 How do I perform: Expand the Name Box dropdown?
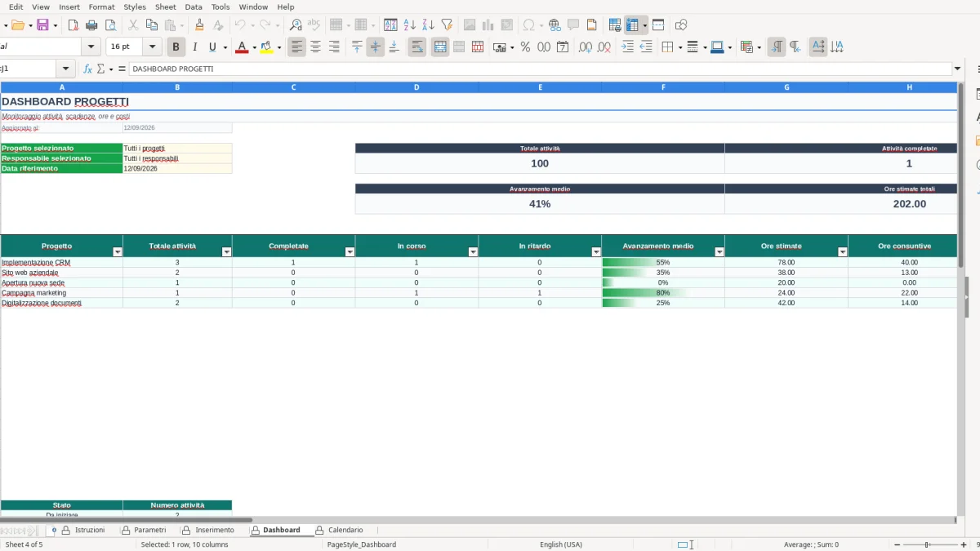[65, 69]
